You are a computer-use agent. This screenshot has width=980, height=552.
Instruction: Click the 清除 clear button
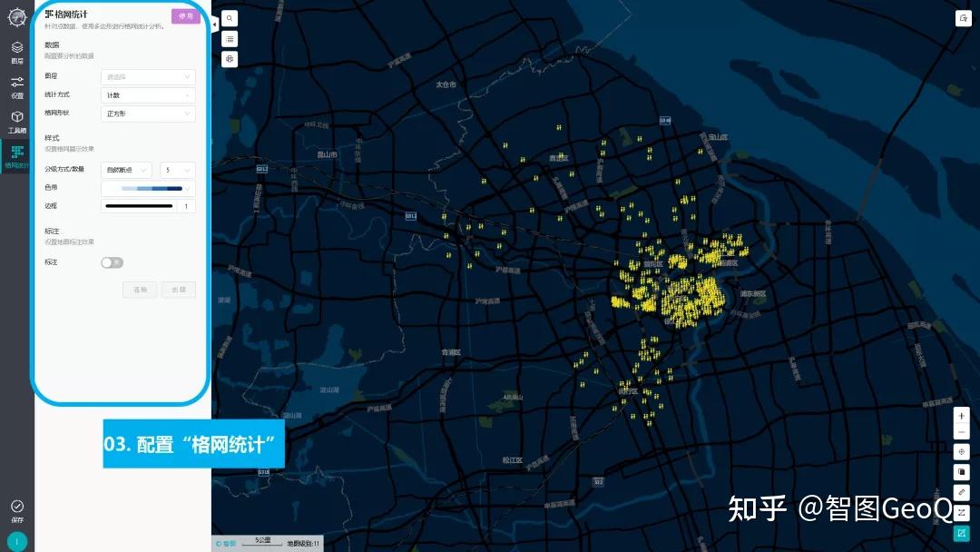[140, 290]
